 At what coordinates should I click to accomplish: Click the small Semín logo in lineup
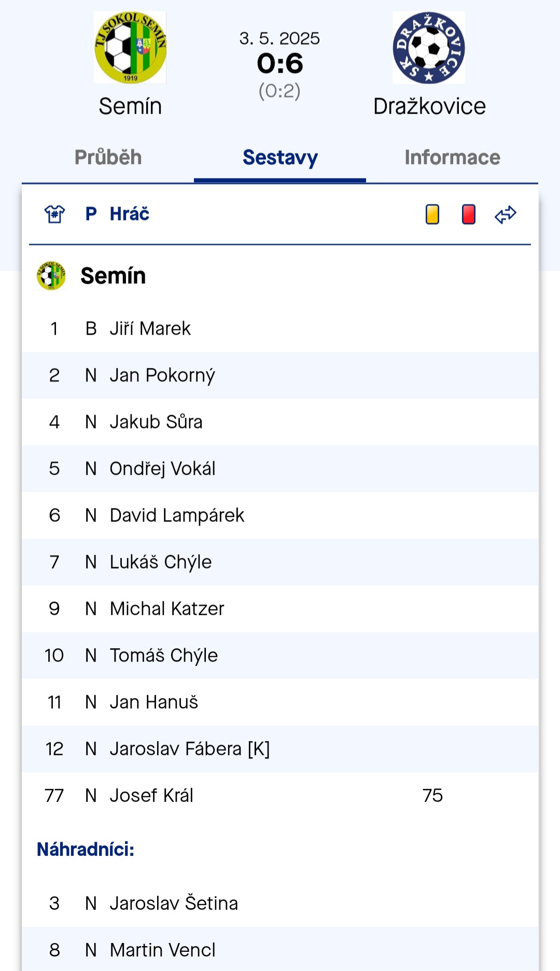[51, 276]
